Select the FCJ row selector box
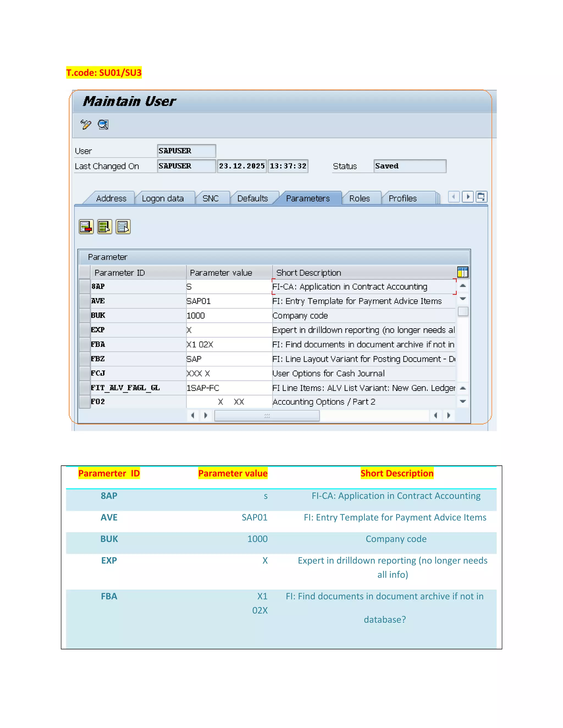Viewport: 563px width, 728px height. point(85,373)
